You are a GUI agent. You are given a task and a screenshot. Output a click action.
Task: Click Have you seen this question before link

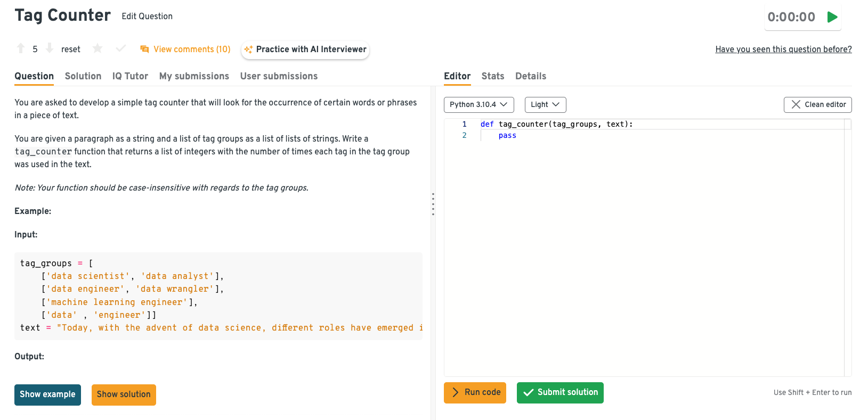click(783, 50)
